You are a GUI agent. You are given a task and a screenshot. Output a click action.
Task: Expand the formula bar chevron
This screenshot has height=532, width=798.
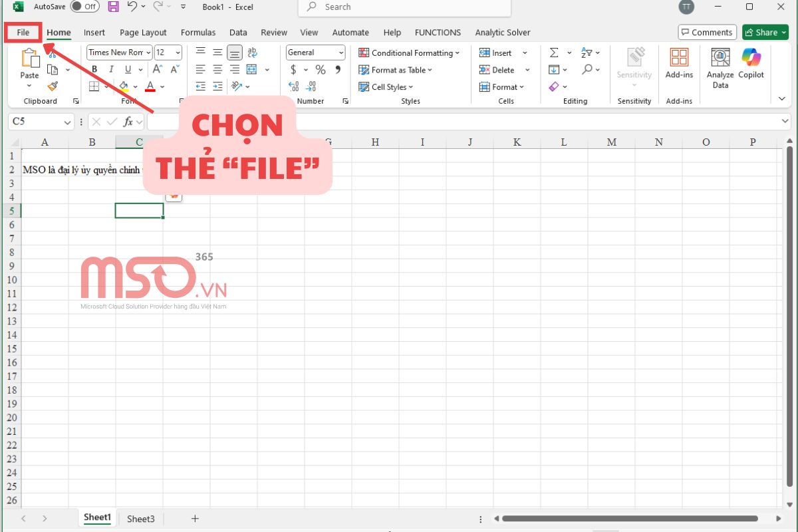click(785, 122)
